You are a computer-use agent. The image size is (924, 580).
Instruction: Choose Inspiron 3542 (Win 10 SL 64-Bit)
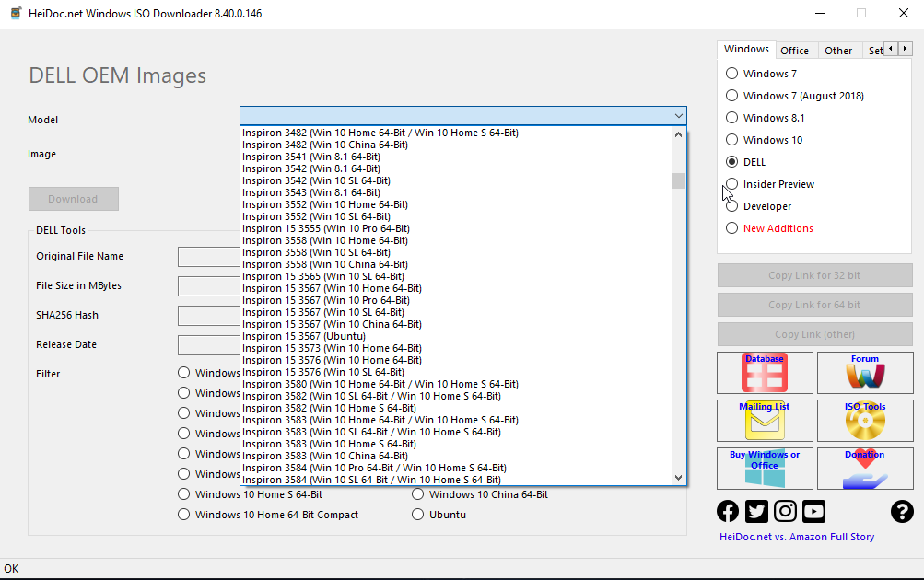pyautogui.click(x=456, y=180)
